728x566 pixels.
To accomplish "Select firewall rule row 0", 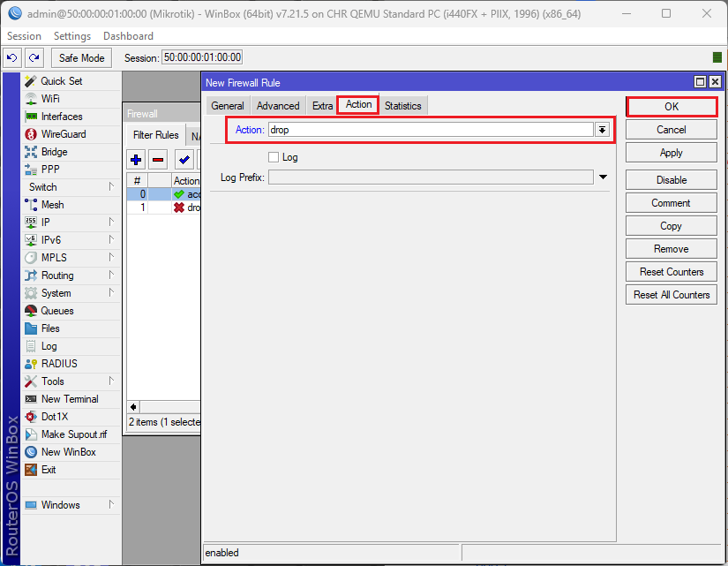I will pyautogui.click(x=163, y=194).
